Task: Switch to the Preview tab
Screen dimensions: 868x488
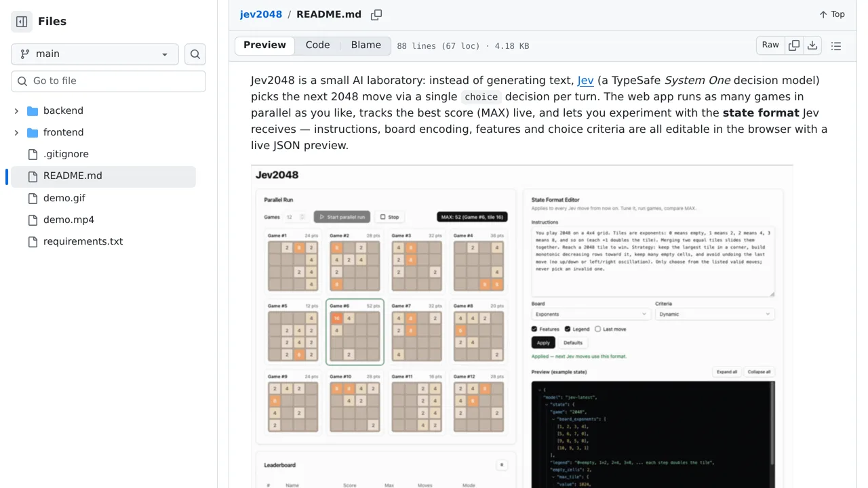Action: coord(265,45)
